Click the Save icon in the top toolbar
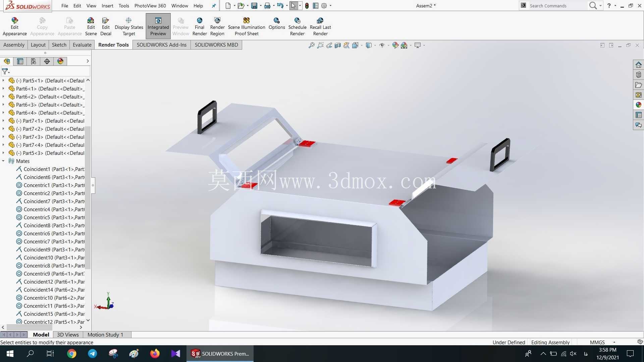Image resolution: width=644 pixels, height=362 pixels. [254, 6]
